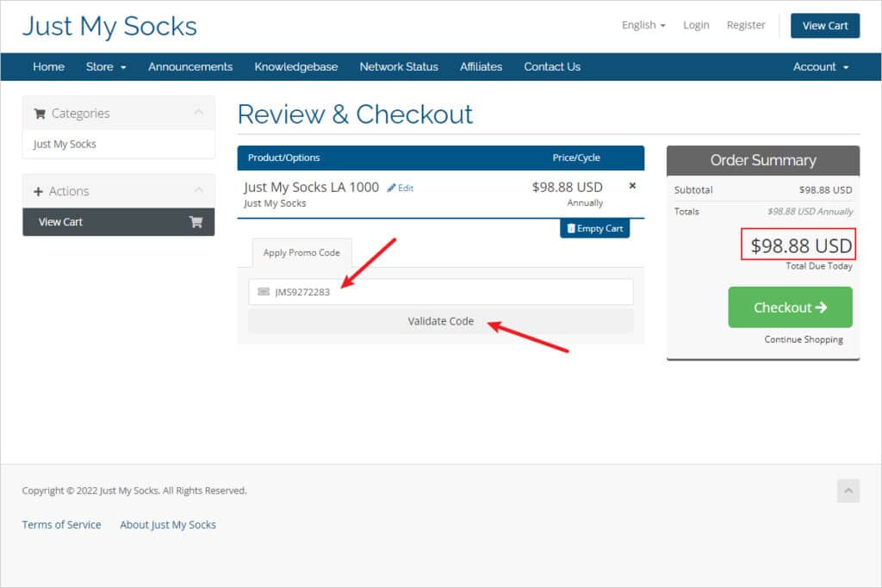882x588 pixels.
Task: Expand the Store menu dropdown
Action: (106, 66)
